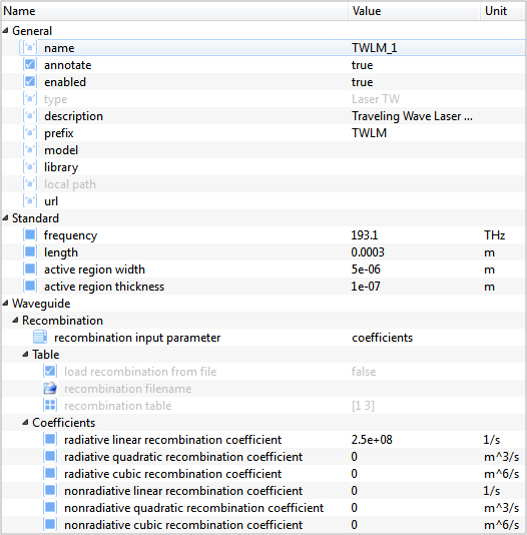Toggle load recombination from file checkbox

coord(50,371)
